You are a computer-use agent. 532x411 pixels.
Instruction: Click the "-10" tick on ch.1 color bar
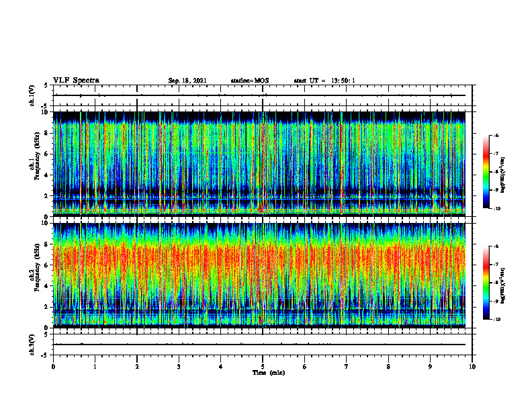point(496,209)
